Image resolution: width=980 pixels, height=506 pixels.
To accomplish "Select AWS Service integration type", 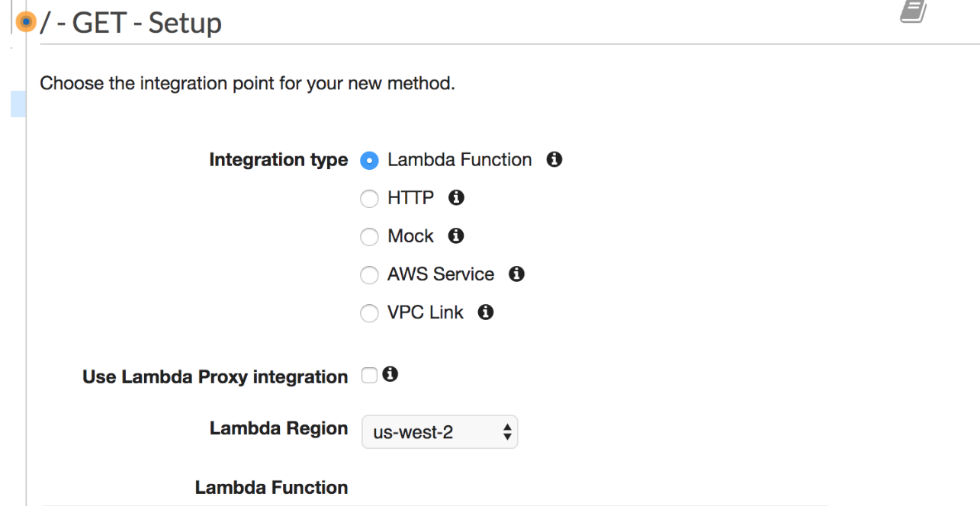I will tap(369, 275).
